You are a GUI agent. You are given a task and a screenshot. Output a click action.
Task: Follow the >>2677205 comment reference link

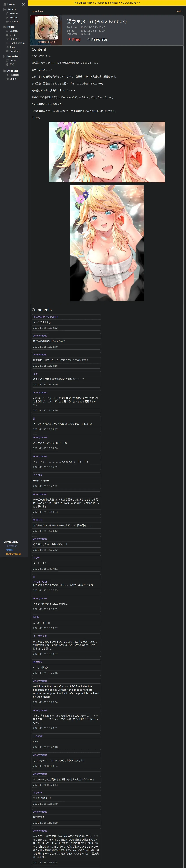tap(40, 582)
